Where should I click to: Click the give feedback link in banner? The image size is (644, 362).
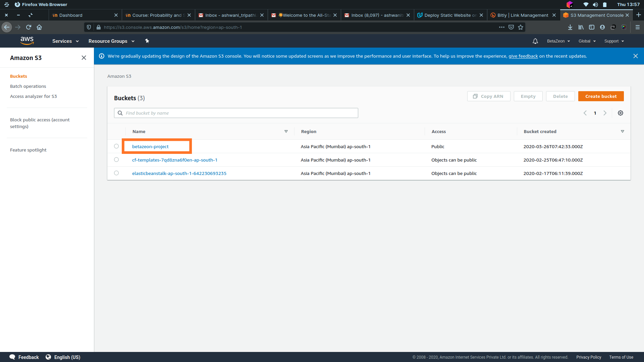coord(523,56)
